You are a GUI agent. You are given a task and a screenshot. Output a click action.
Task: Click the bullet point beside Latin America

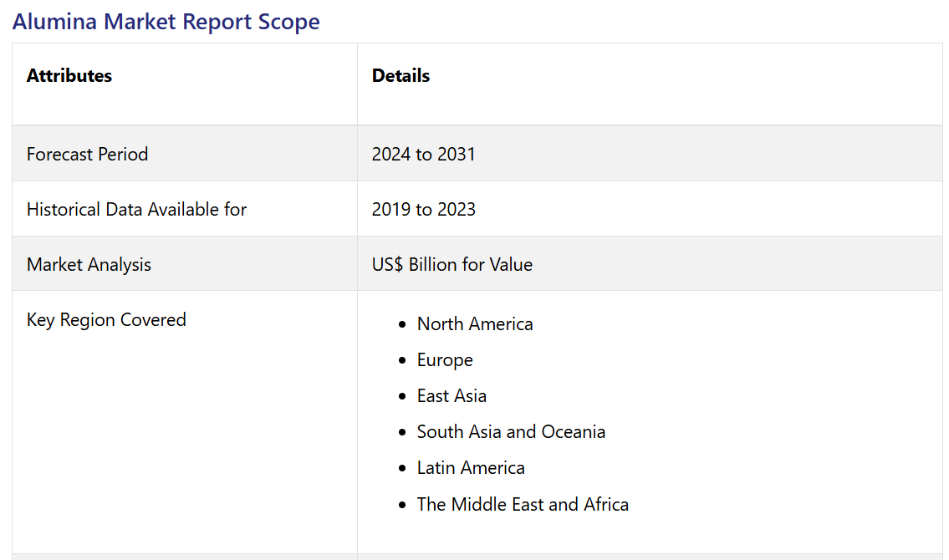pos(404,468)
